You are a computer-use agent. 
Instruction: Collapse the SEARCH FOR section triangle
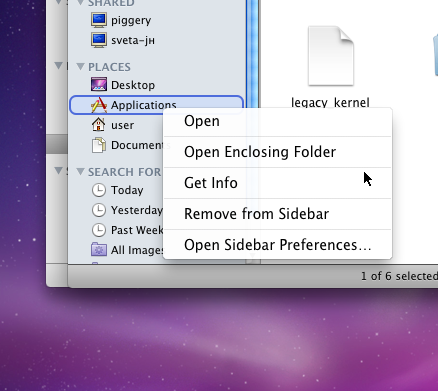point(80,172)
